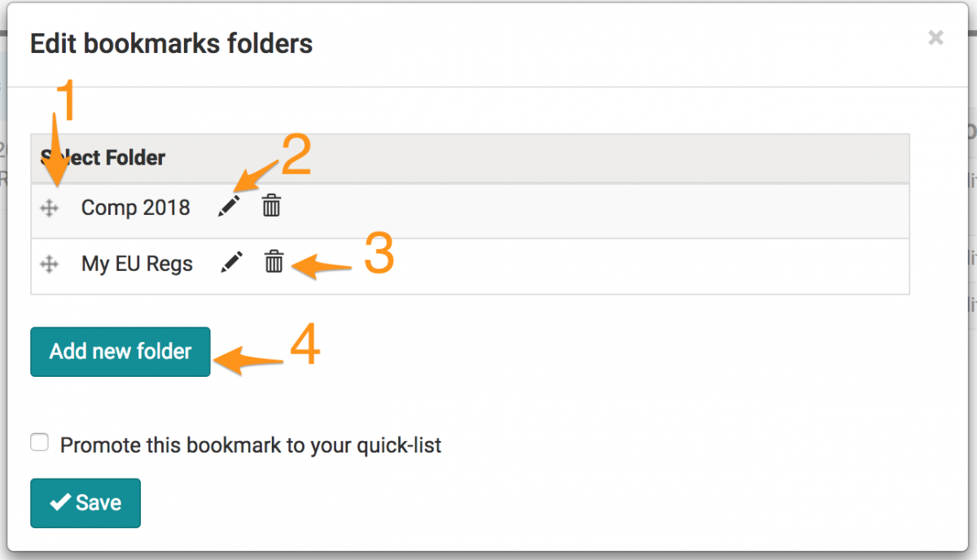Enable Promote this bookmark to quick-list checkbox
Viewport: 977px width, 560px height.
(39, 443)
